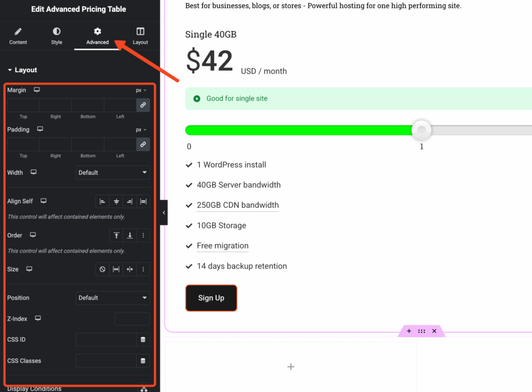Switch to the Style tab

(x=57, y=36)
